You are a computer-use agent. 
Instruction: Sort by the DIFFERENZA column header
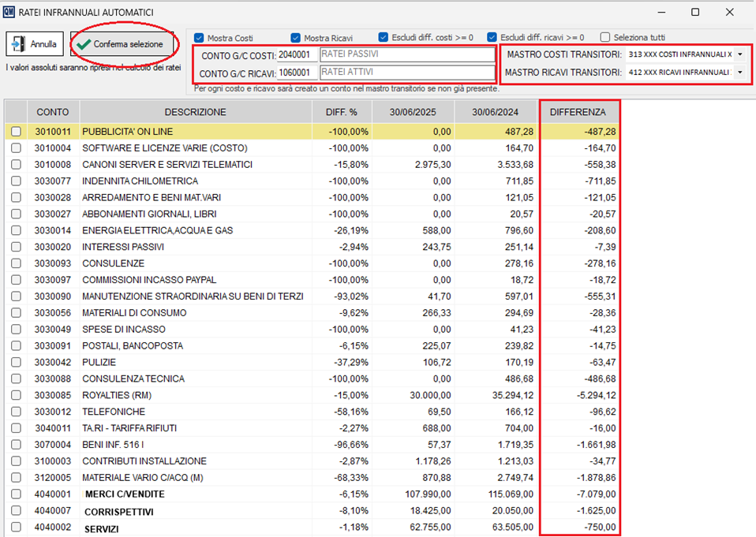(578, 112)
